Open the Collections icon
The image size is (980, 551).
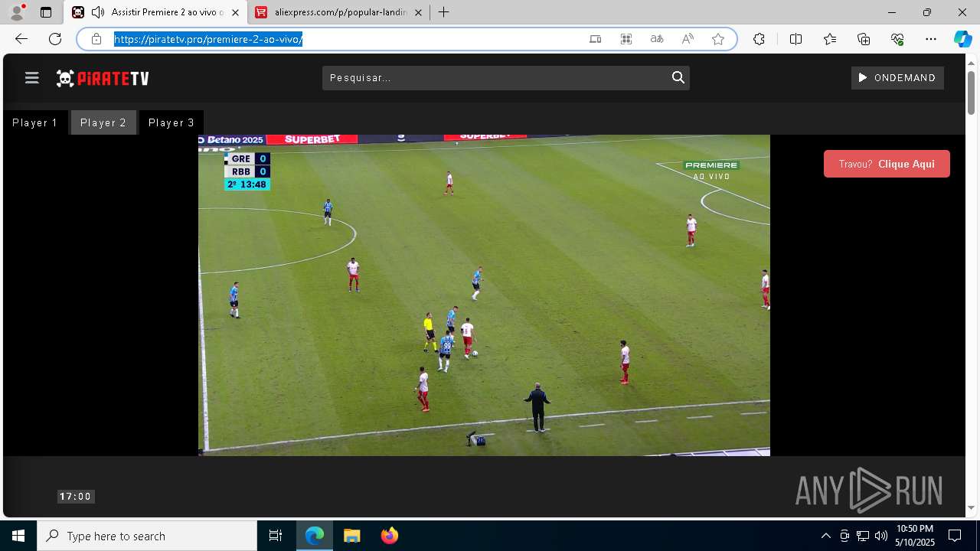pos(864,39)
